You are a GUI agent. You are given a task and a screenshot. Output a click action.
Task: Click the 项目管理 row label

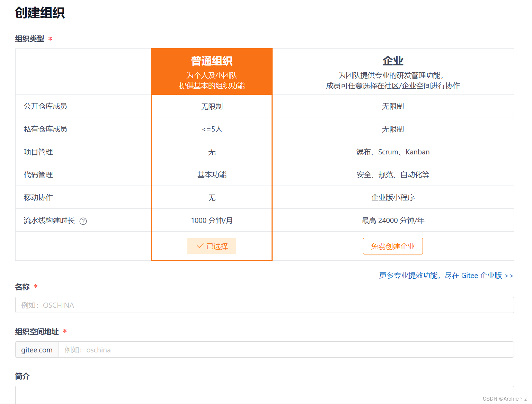[38, 152]
